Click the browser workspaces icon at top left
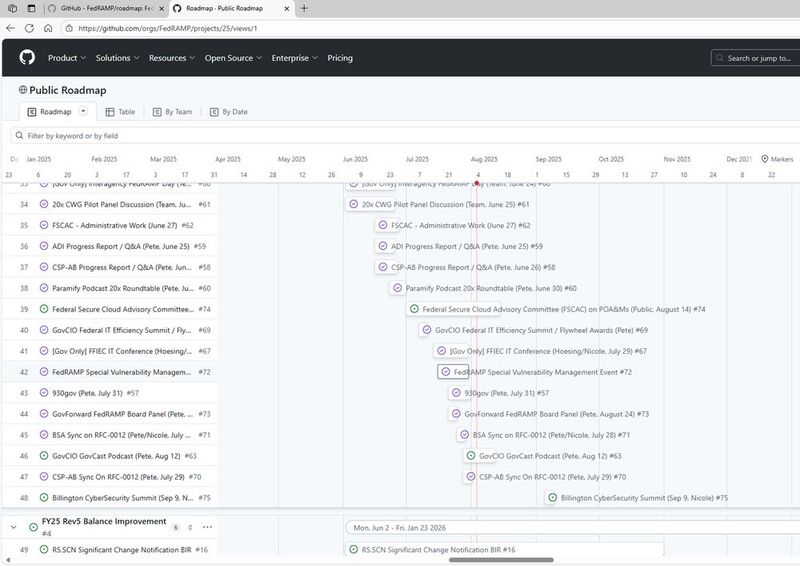This screenshot has width=800, height=566. 13,8
